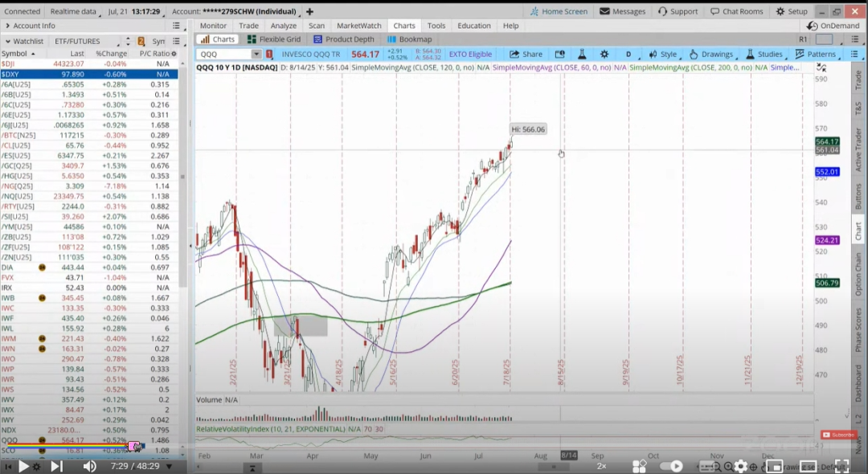Open Support
This screenshot has width=868, height=474.
click(x=678, y=11)
